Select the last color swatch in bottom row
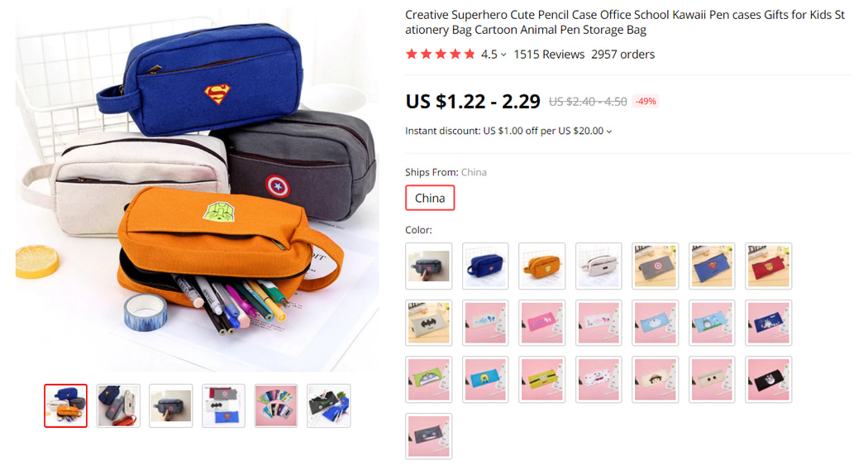Screen dimensions: 868x470 tap(428, 436)
